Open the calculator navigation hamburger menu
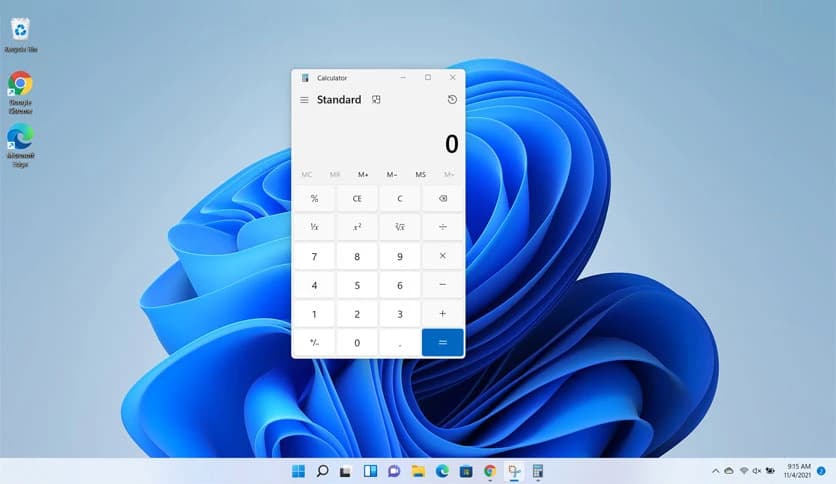Viewport: 836px width, 484px height. (304, 100)
